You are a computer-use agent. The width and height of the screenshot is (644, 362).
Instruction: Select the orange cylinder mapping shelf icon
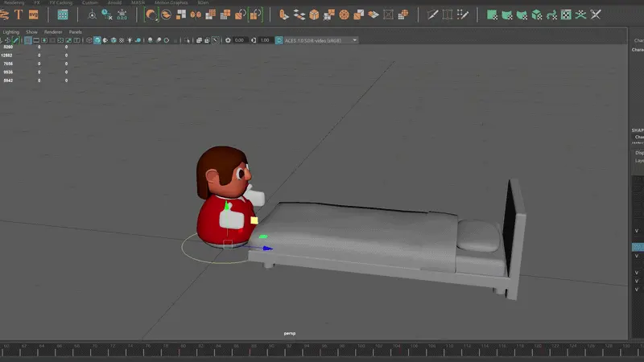coord(284,14)
